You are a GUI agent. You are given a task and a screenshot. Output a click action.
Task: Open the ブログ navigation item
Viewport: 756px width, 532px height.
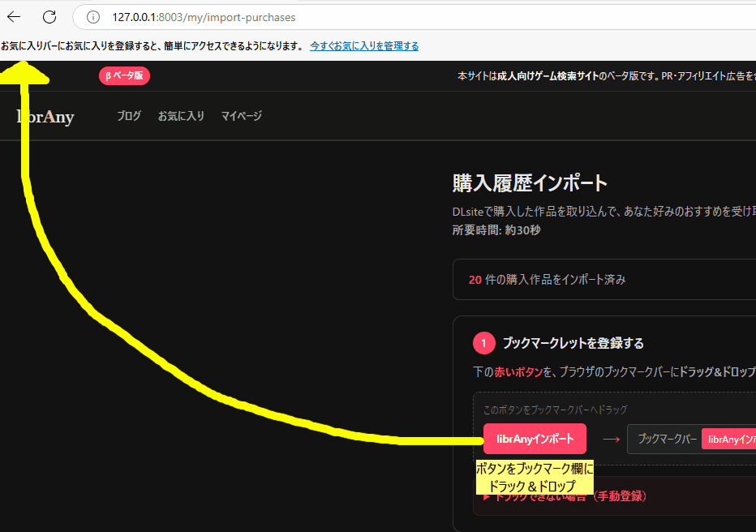point(128,116)
